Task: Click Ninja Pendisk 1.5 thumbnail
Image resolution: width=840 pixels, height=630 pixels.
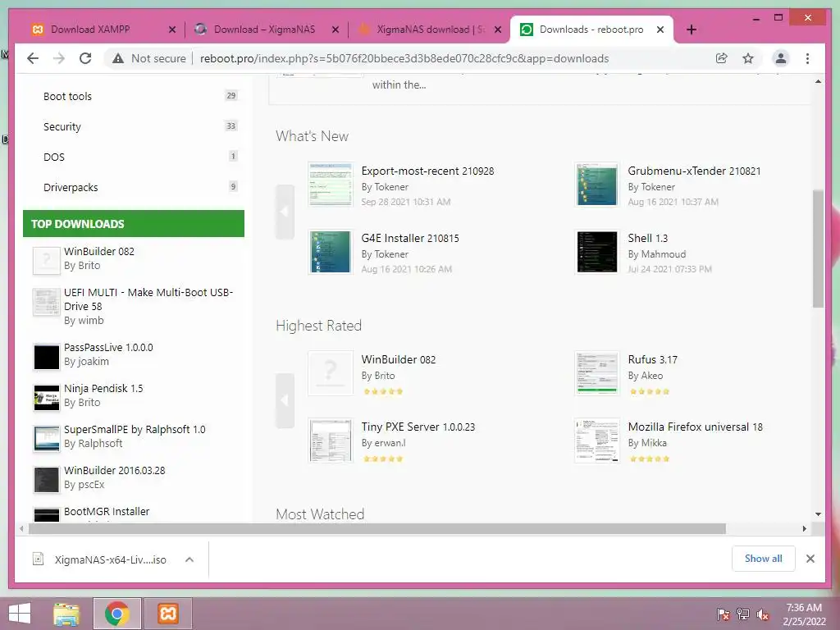Action: [47, 398]
